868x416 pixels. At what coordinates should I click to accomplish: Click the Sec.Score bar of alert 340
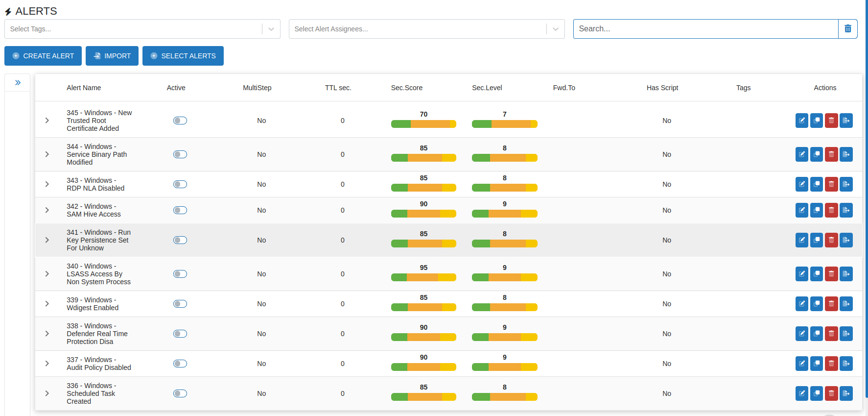point(423,277)
